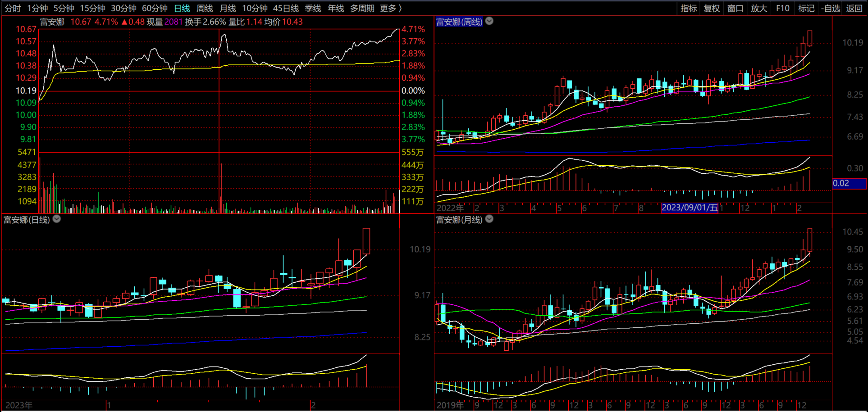
Task: Switch to the 周线 weekly chart tab
Action: (x=205, y=9)
